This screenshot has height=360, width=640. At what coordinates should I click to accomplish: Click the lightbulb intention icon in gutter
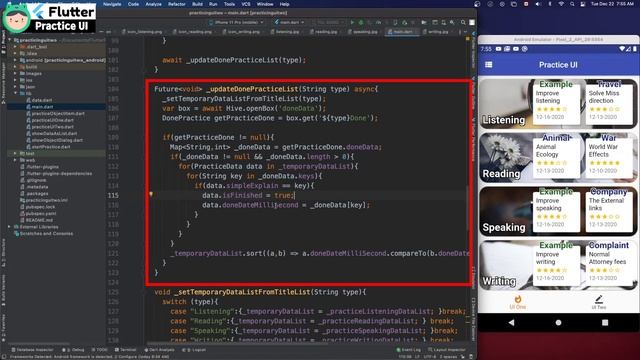[151, 194]
